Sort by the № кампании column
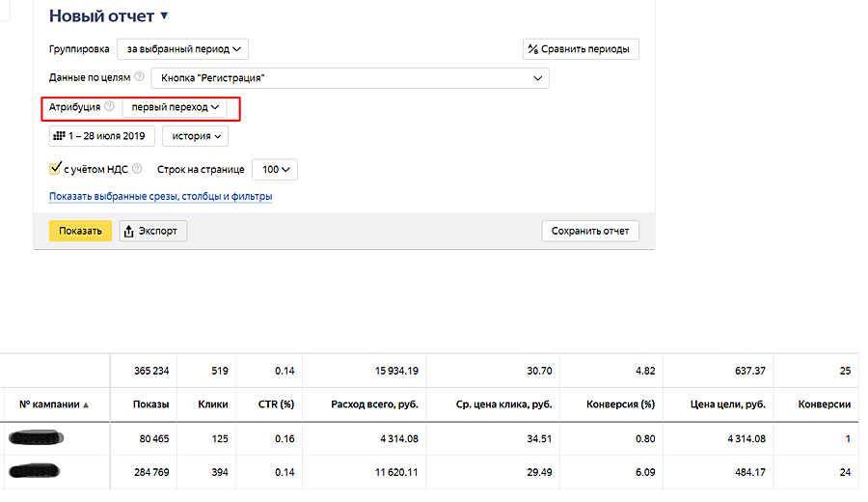This screenshot has height=502, width=868. (x=52, y=404)
